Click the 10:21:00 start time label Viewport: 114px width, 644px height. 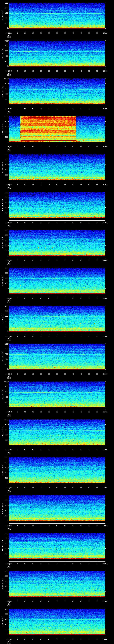pyautogui.click(x=9, y=298)
